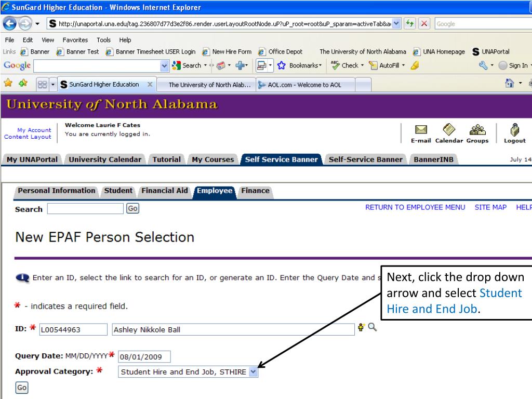Open the Google toolbar search box dropdown
The image size is (532, 399).
point(164,66)
